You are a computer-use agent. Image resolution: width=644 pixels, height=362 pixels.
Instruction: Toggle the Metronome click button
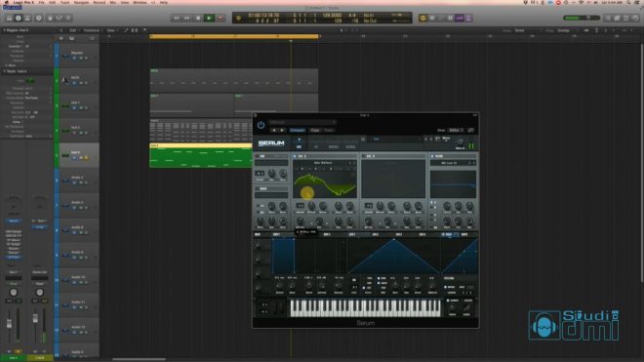[x=468, y=19]
